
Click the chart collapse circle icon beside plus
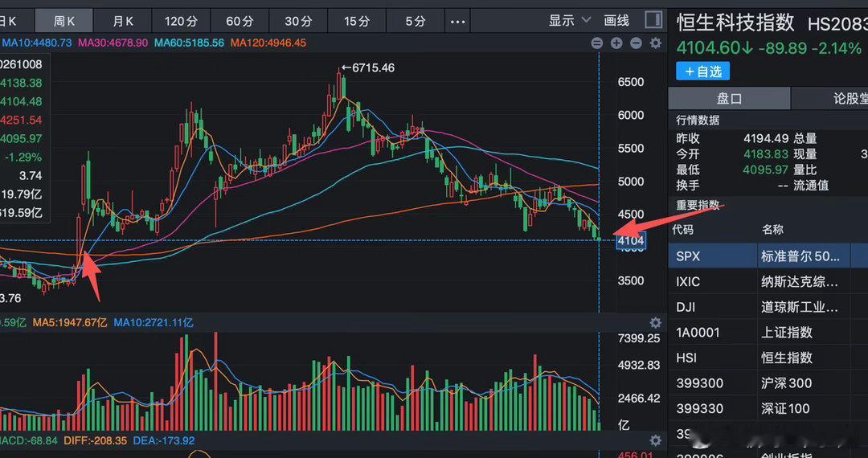(x=596, y=43)
